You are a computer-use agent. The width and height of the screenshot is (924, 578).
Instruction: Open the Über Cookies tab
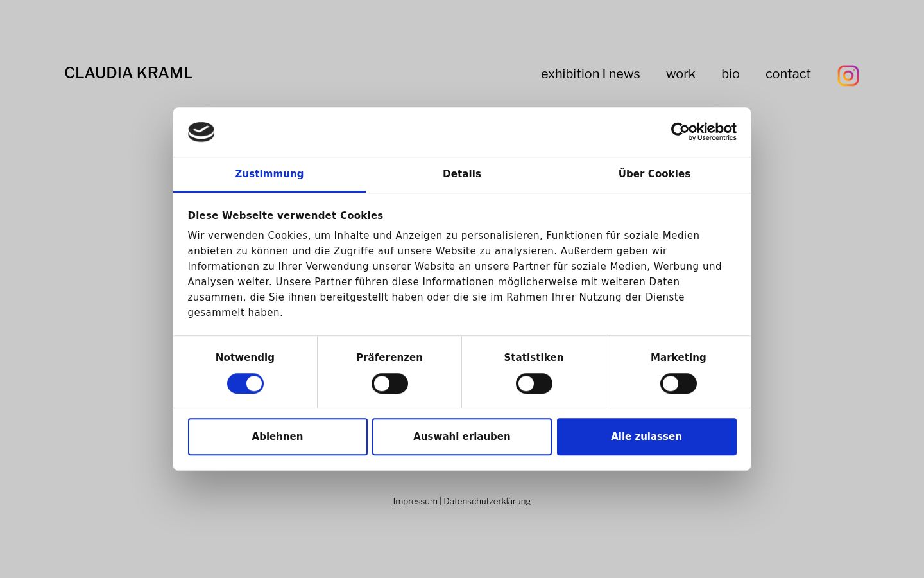(x=654, y=174)
